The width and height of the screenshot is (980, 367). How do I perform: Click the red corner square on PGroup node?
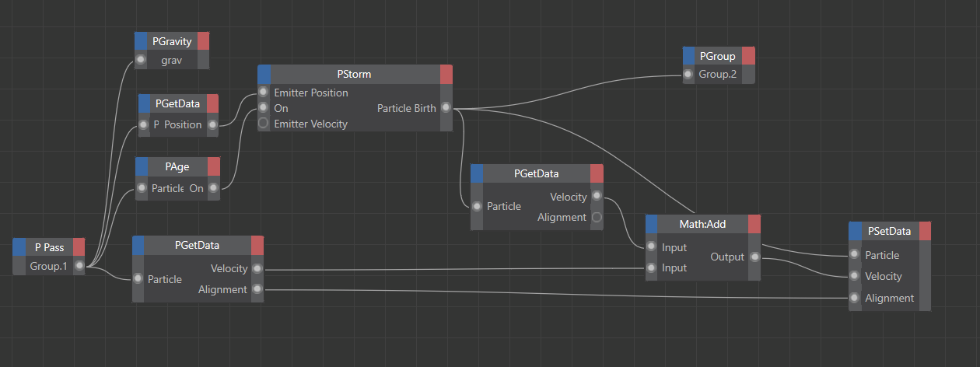(748, 56)
